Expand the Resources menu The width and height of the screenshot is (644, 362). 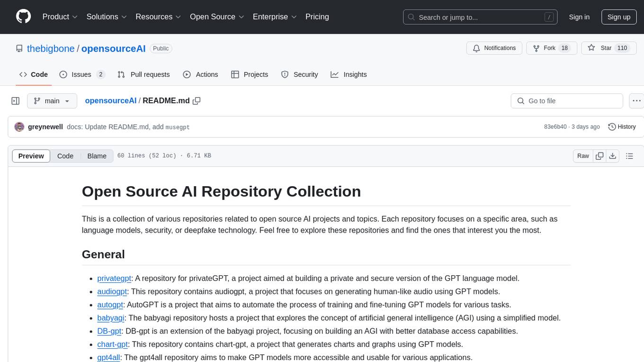158,17
